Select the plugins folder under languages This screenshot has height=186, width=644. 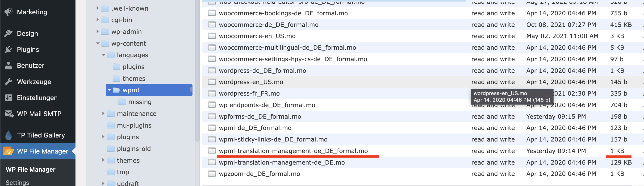click(x=134, y=67)
